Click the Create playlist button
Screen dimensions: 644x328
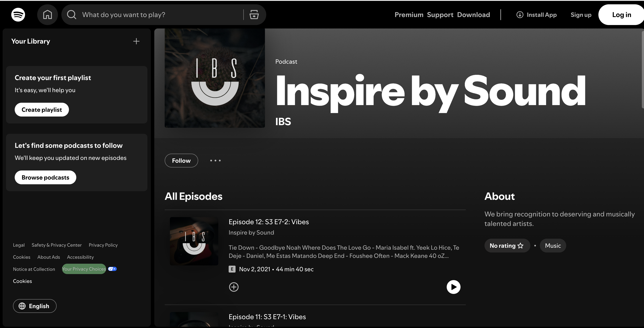pos(42,110)
